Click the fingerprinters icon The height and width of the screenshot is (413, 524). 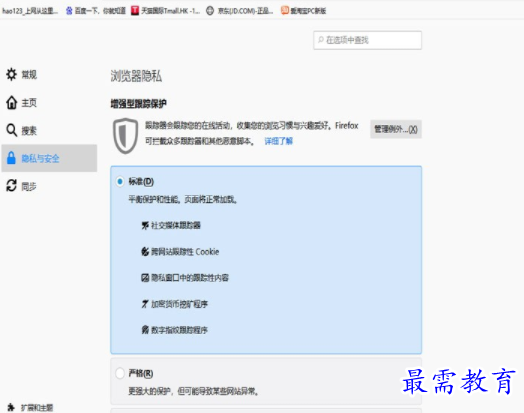pyautogui.click(x=145, y=330)
